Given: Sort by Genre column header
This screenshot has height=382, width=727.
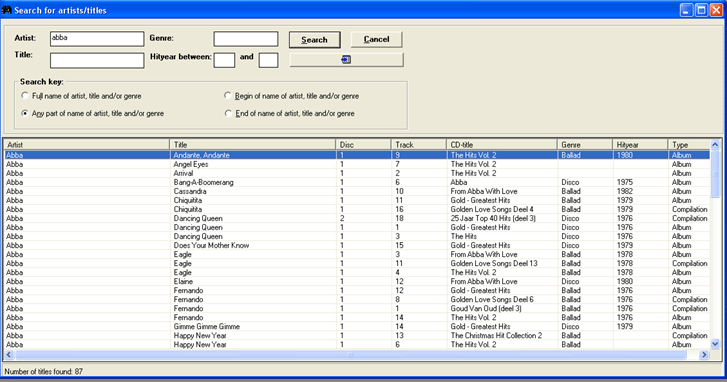Looking at the screenshot, I should [585, 145].
